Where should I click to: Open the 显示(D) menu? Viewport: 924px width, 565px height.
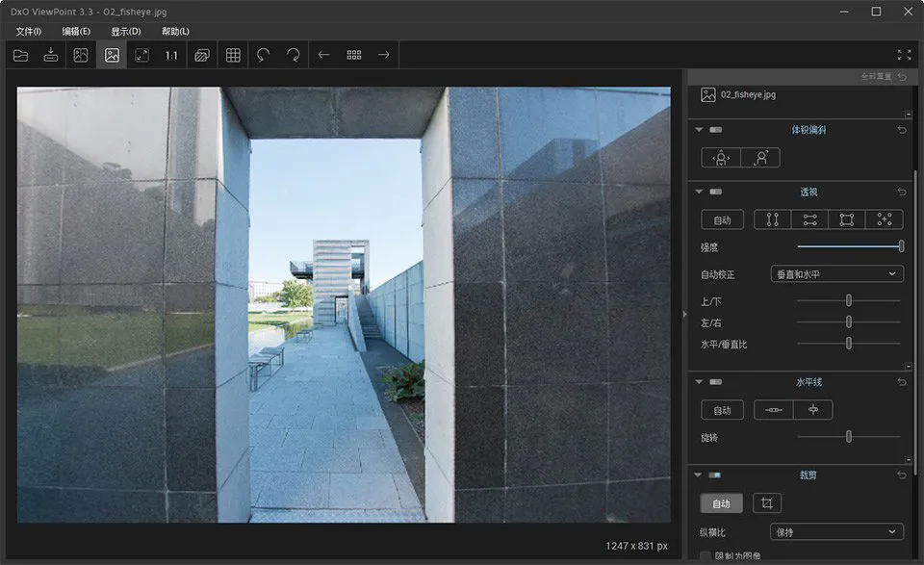pyautogui.click(x=125, y=32)
